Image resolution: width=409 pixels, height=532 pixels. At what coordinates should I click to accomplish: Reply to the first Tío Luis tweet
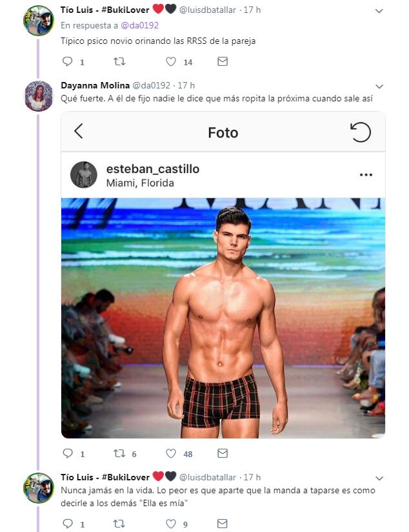coord(68,62)
